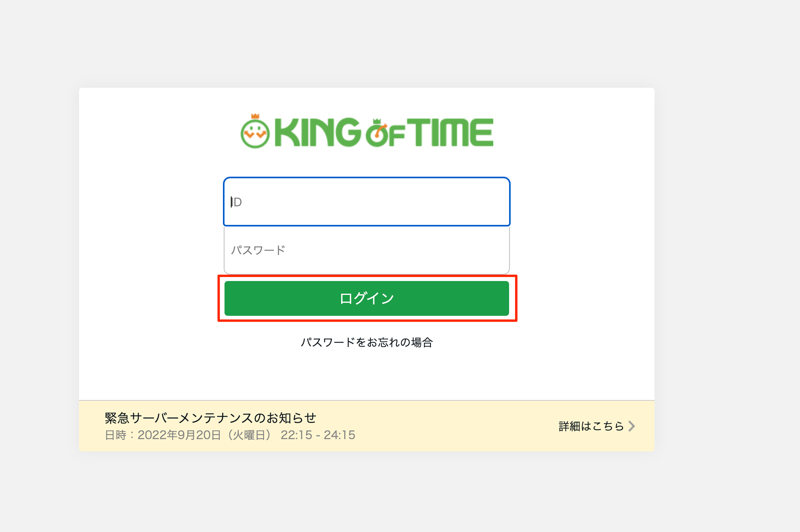Click the 緊急サーバーメンテナンスのお知らせ heading
The image size is (800, 532).
pos(210,418)
